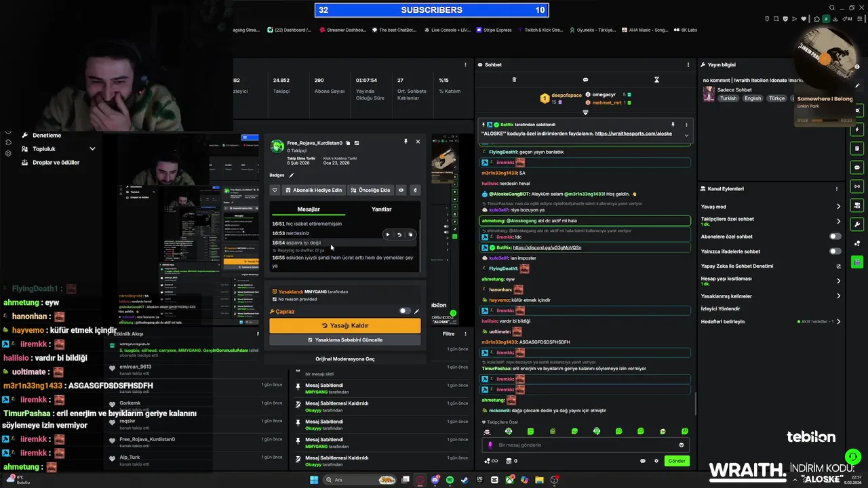Image resolution: width=868 pixels, height=488 pixels.
Task: Open the wraithesports.com/aloske link
Action: coord(633,134)
